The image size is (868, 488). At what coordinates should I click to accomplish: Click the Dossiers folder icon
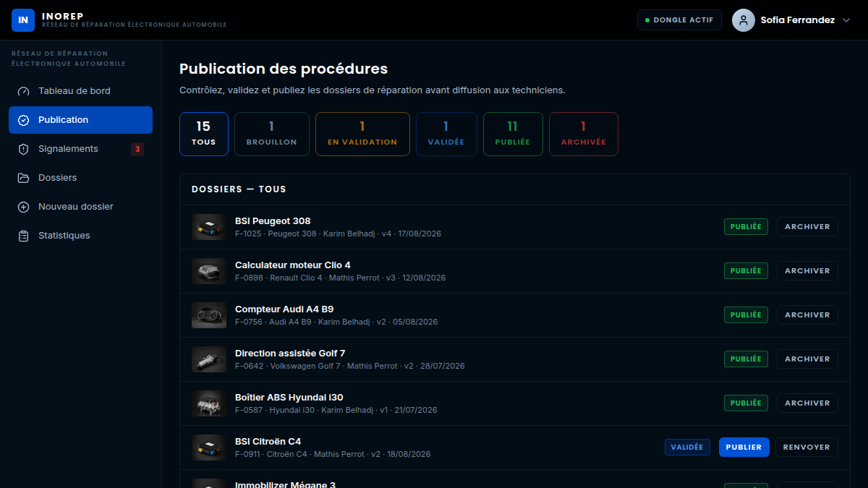coord(23,178)
